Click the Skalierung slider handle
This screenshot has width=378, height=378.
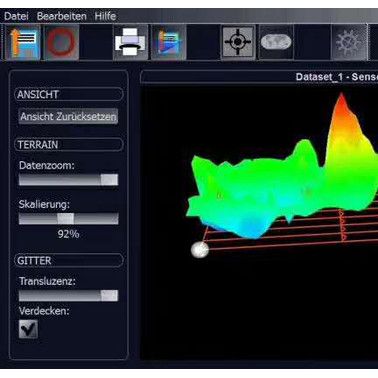66,219
